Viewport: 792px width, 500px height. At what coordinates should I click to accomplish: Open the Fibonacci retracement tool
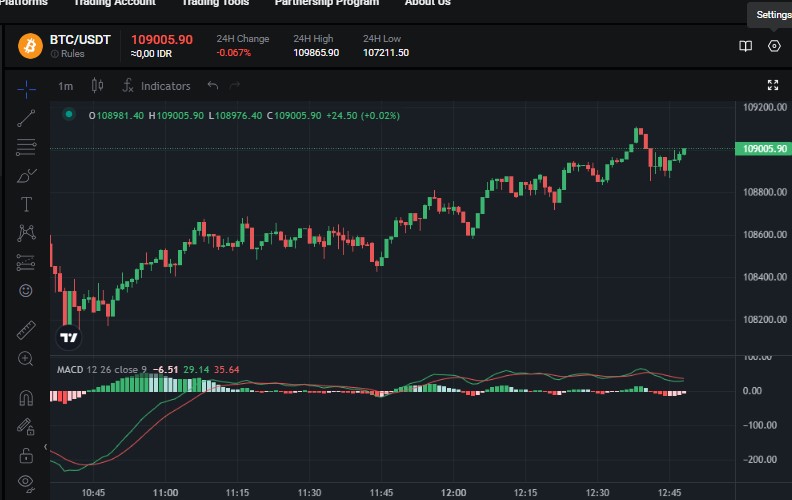click(x=26, y=147)
